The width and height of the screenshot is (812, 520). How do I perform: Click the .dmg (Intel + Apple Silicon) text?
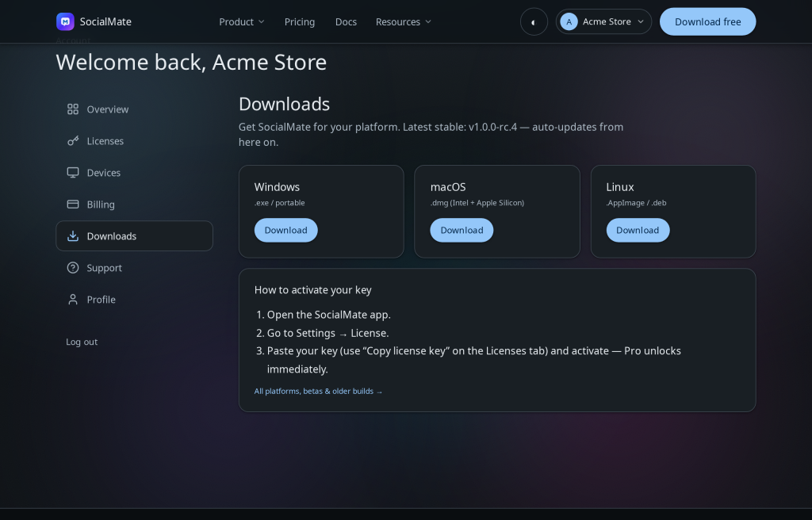(477, 202)
